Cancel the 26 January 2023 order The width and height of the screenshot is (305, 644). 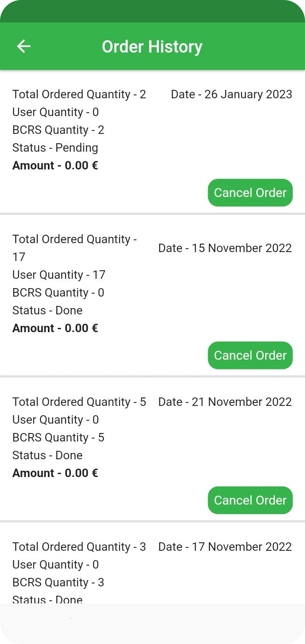pyautogui.click(x=250, y=193)
